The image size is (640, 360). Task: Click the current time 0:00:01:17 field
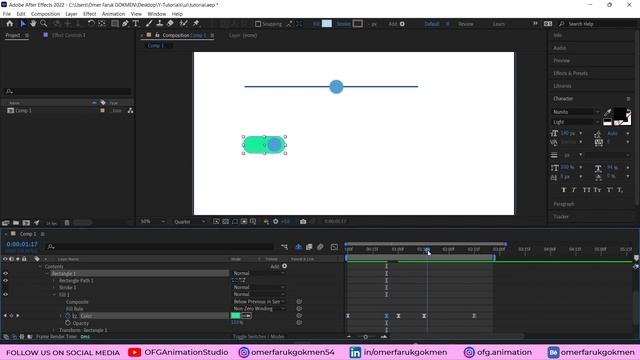[x=22, y=244]
